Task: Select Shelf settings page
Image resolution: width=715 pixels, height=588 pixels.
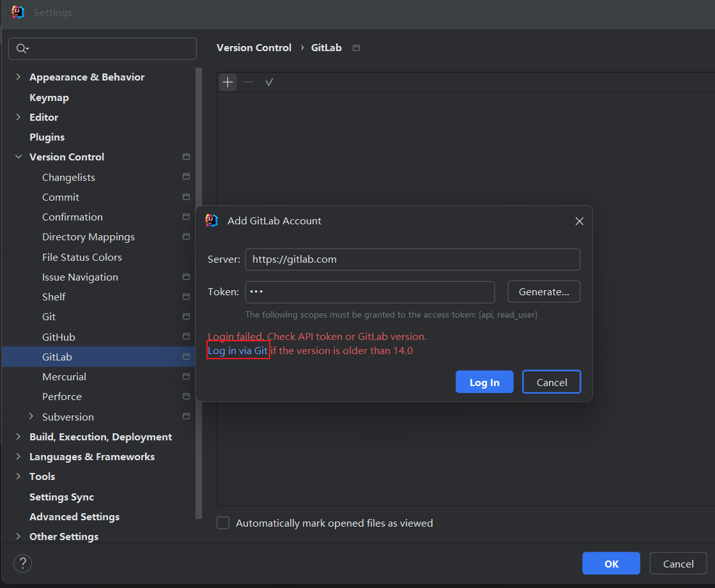Action: point(54,297)
